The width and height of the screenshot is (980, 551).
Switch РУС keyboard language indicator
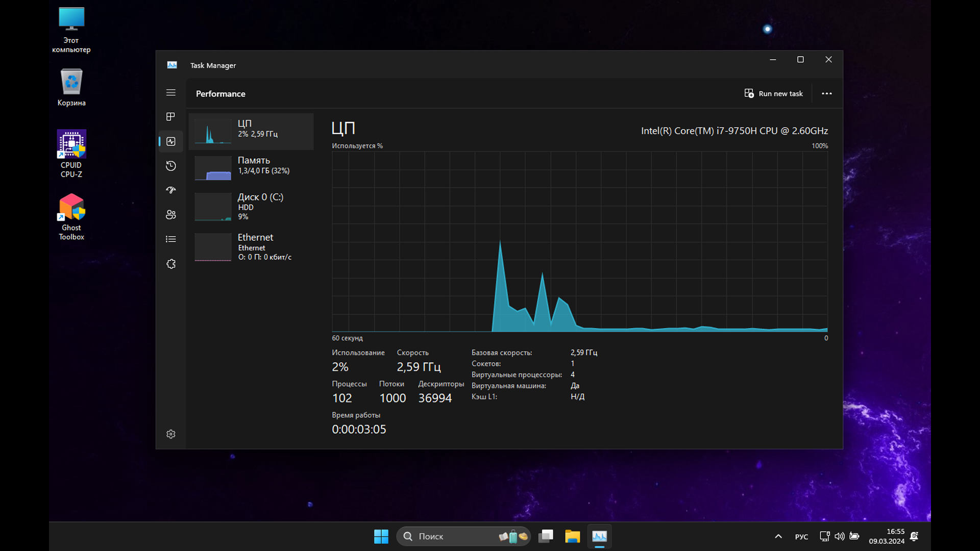click(801, 537)
